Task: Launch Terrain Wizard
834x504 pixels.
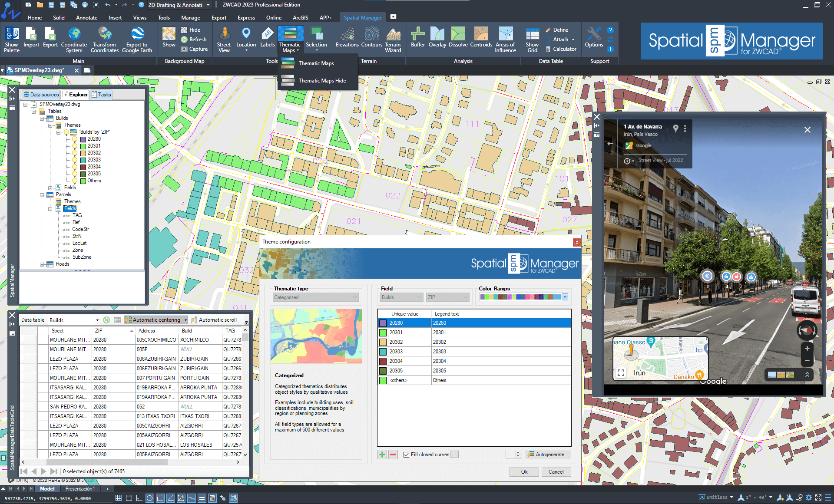Action: (x=393, y=40)
